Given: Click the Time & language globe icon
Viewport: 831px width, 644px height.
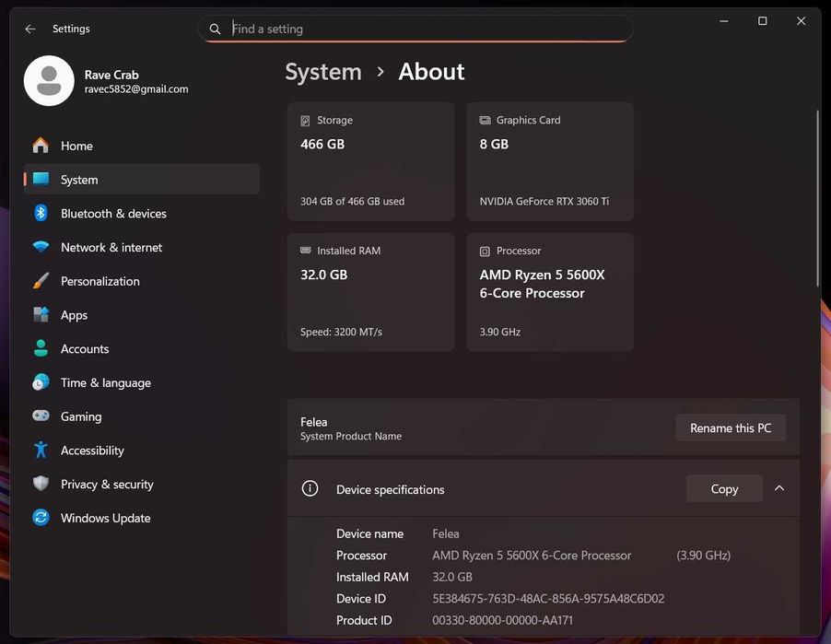Looking at the screenshot, I should tap(41, 382).
